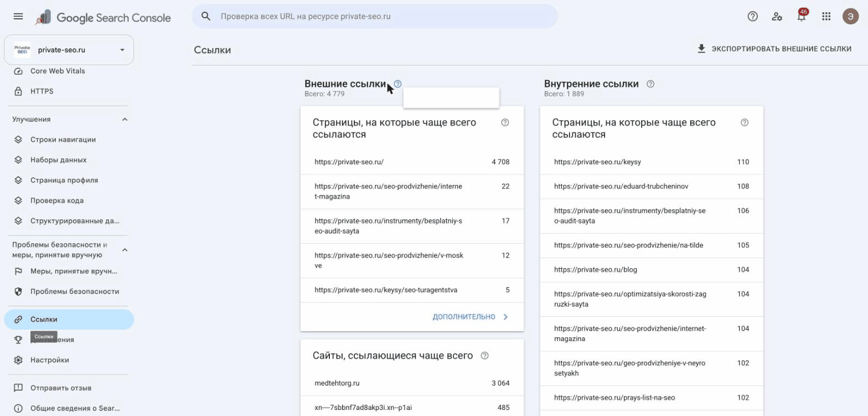The width and height of the screenshot is (868, 416).
Task: Click help icon in external top pages card
Action: coord(505,123)
